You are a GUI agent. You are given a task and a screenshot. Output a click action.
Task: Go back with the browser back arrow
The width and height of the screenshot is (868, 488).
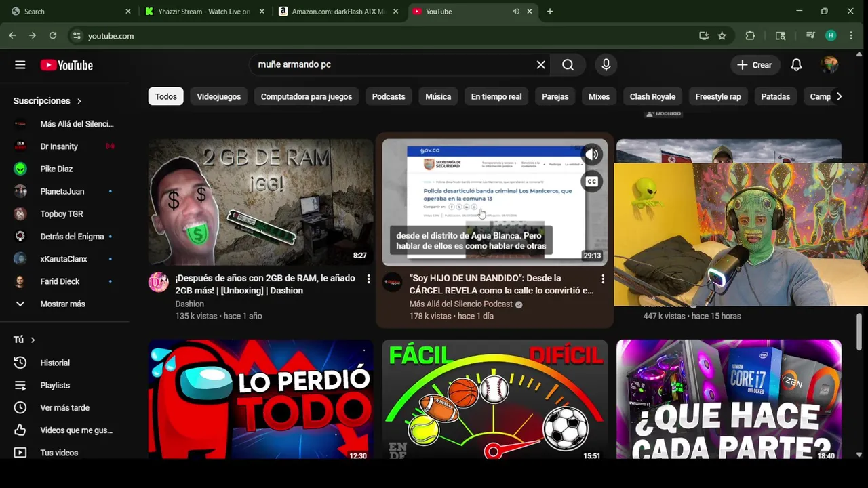[12, 35]
